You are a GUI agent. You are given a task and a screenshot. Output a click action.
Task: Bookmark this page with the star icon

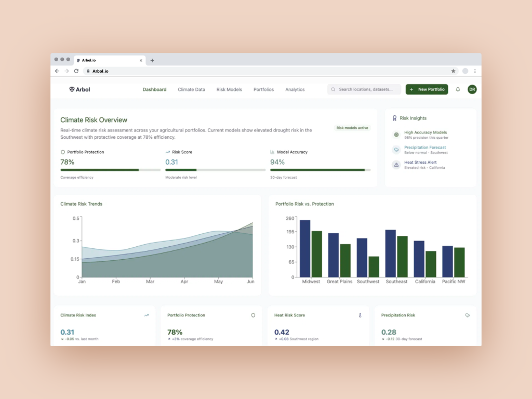coord(453,71)
